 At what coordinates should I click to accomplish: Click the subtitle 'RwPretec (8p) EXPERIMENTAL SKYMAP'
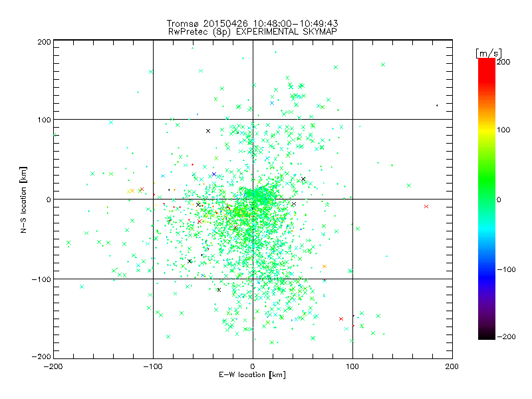253,32
